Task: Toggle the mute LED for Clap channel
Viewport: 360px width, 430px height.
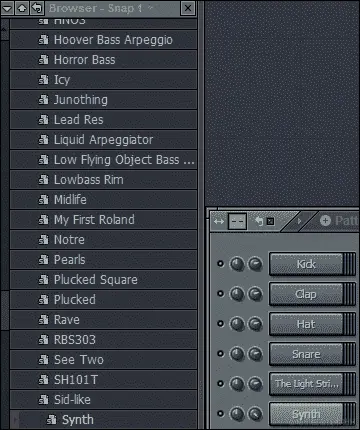Action: click(x=220, y=294)
